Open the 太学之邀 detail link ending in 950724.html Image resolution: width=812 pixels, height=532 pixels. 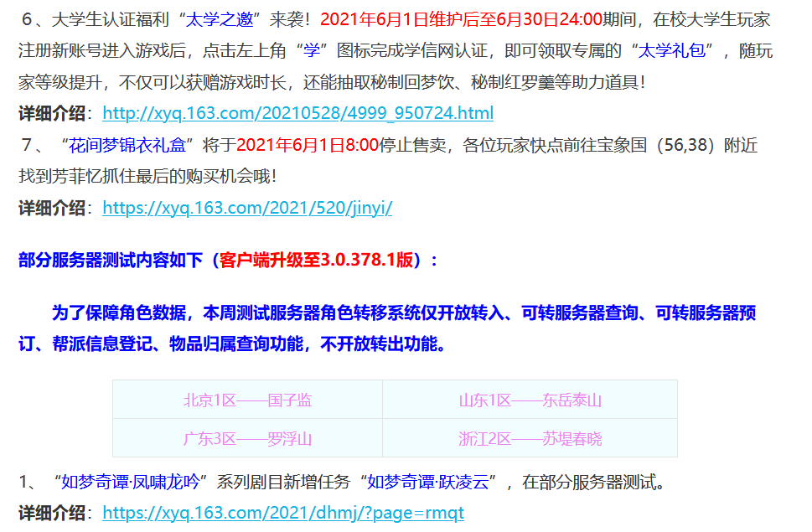pyautogui.click(x=297, y=112)
